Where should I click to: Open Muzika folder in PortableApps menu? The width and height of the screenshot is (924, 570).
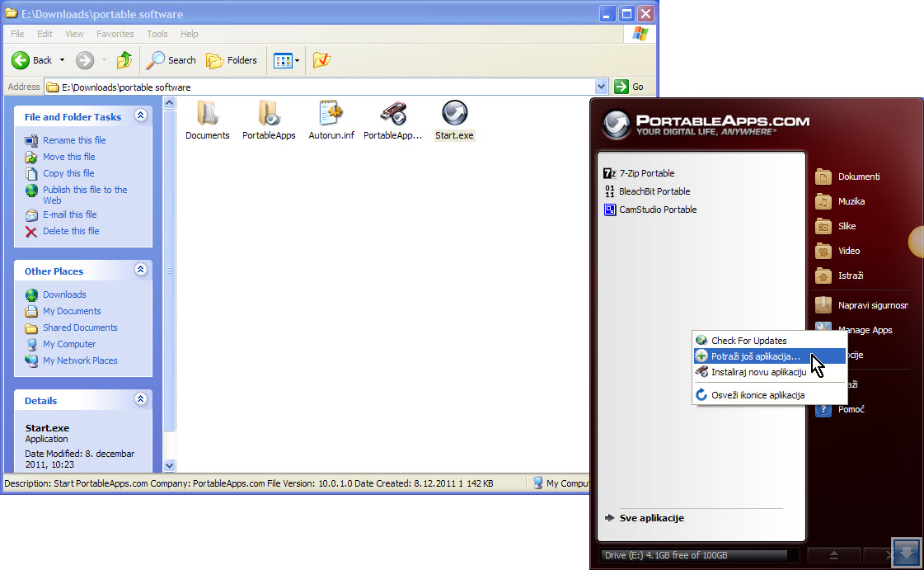840,201
